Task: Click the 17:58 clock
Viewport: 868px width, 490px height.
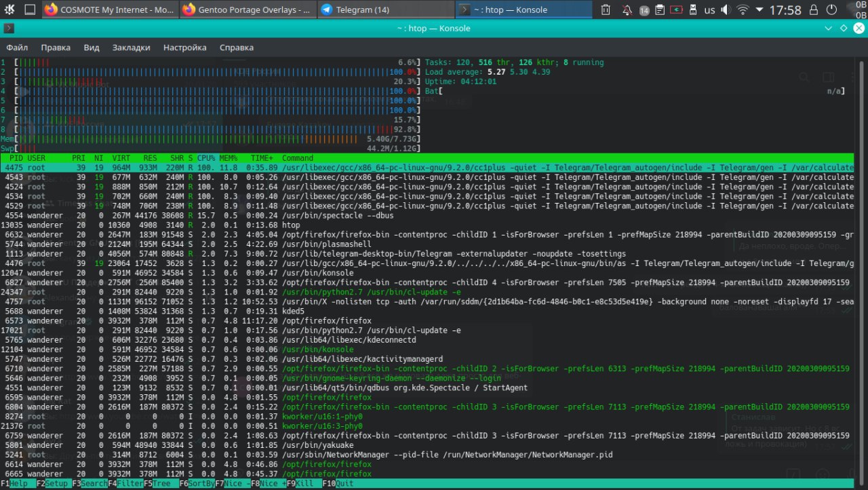Action: [x=785, y=10]
